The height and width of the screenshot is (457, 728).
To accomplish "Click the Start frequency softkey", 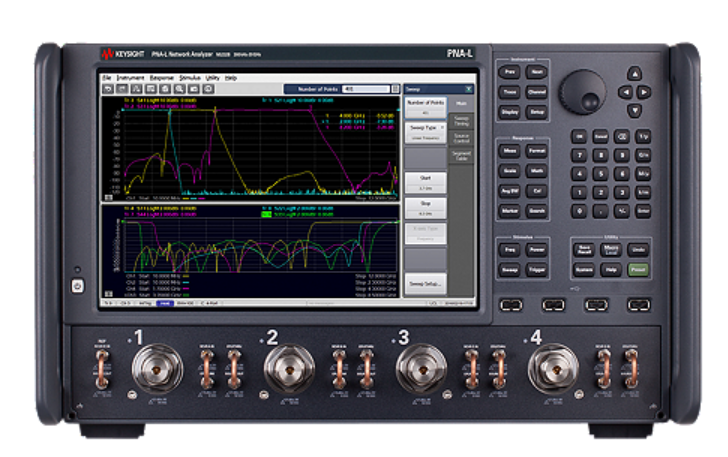I will tap(426, 183).
